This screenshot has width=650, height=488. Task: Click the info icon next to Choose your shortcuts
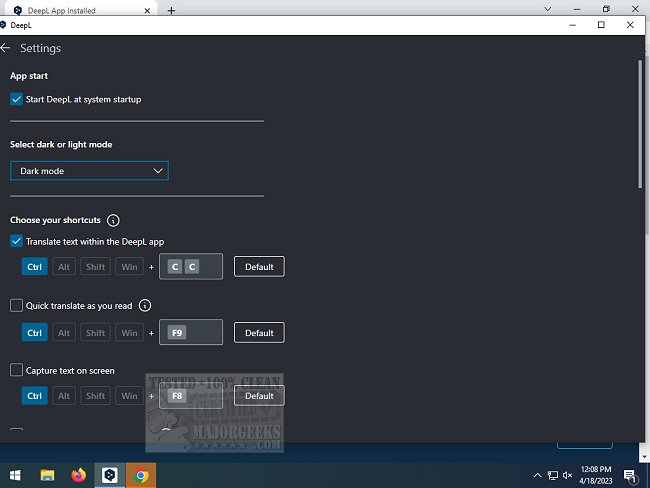click(113, 220)
